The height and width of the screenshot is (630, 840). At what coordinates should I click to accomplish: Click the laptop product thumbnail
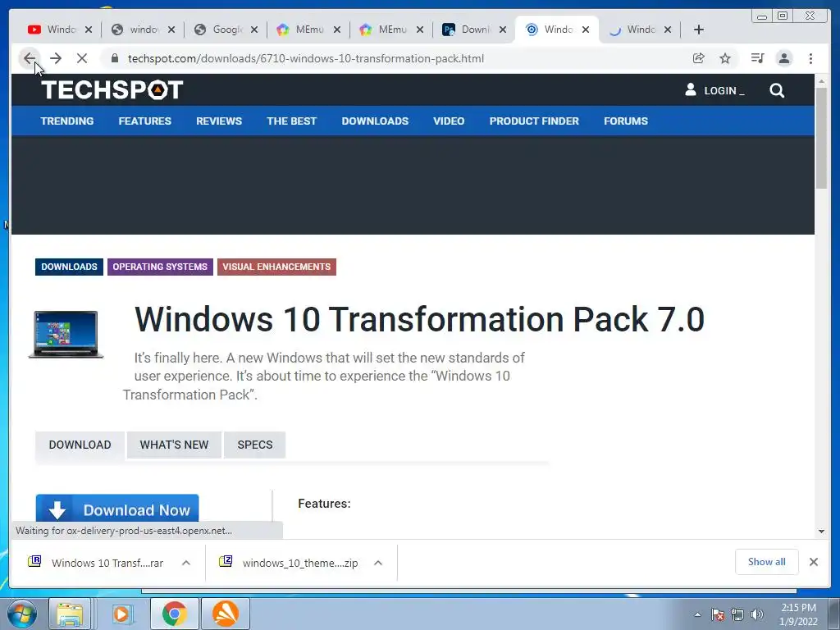click(66, 334)
